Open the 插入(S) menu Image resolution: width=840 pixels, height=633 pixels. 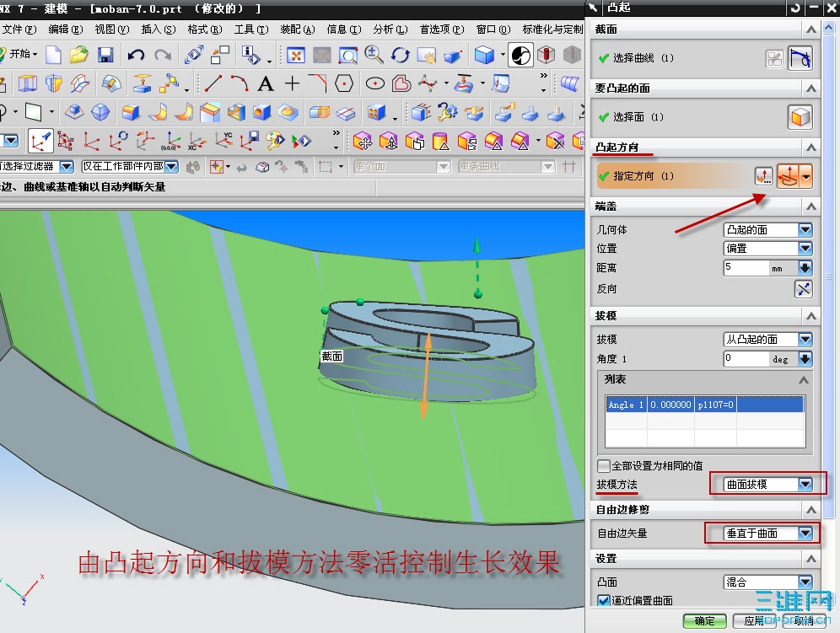(x=158, y=30)
